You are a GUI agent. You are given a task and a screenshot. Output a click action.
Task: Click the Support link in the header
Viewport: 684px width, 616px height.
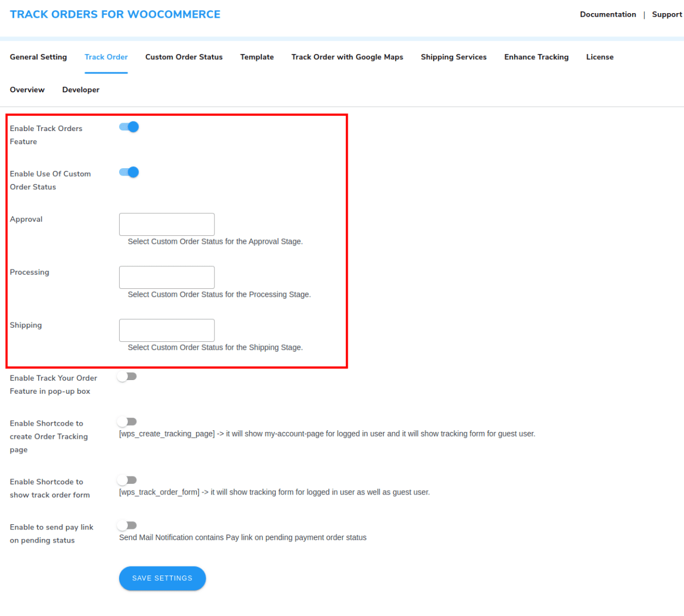pos(667,15)
